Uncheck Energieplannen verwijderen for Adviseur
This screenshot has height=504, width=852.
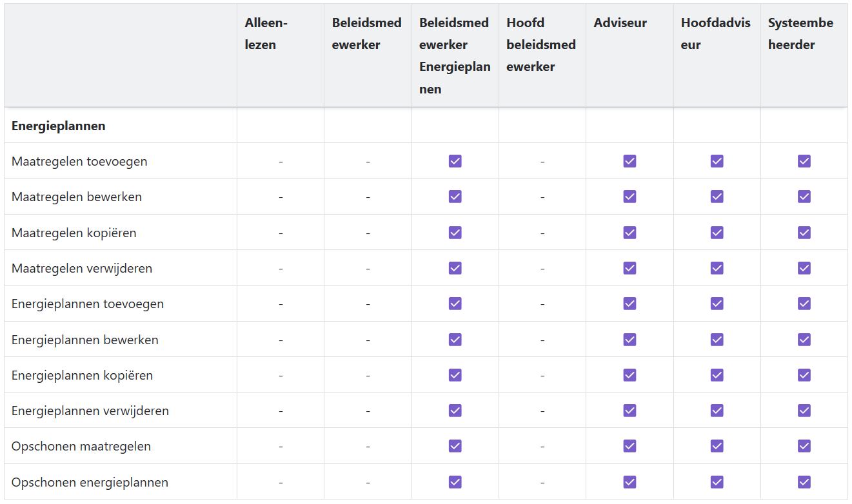pyautogui.click(x=629, y=411)
